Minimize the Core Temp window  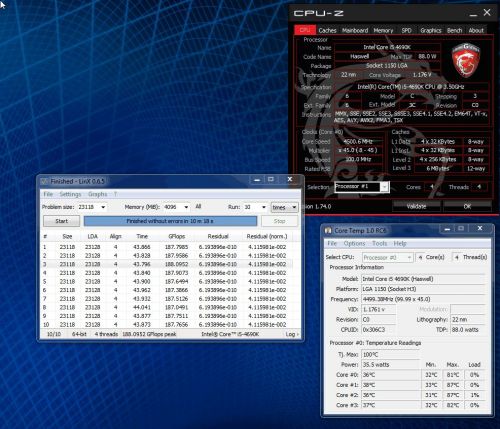coord(447,229)
